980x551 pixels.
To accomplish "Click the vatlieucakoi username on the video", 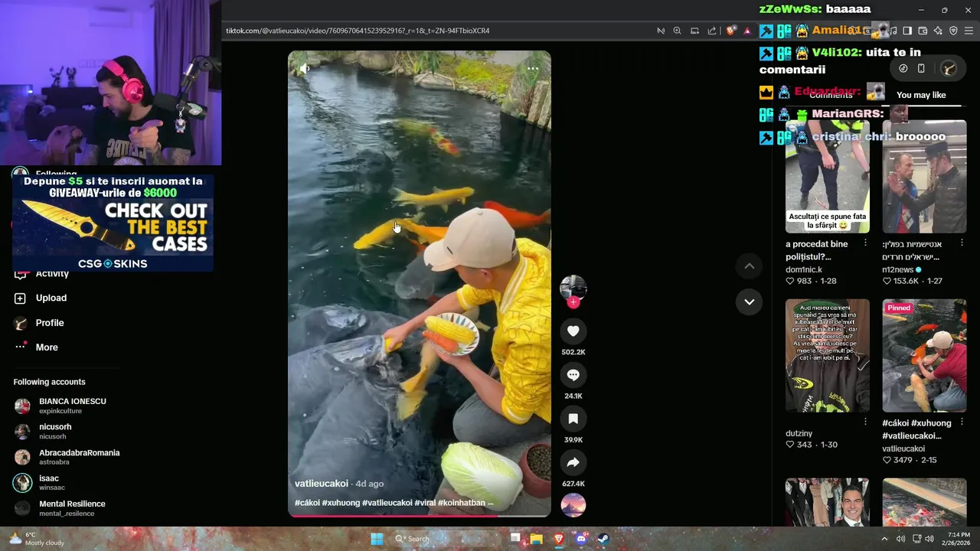I will click(322, 484).
